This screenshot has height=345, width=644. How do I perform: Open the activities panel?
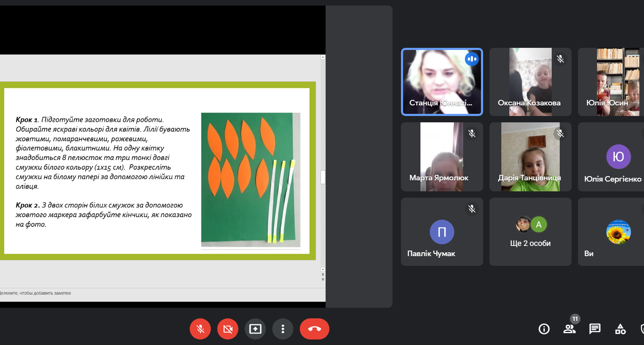pyautogui.click(x=620, y=329)
